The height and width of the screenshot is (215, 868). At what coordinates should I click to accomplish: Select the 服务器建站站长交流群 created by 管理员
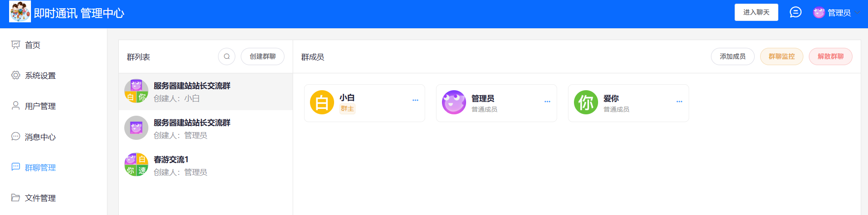point(206,128)
